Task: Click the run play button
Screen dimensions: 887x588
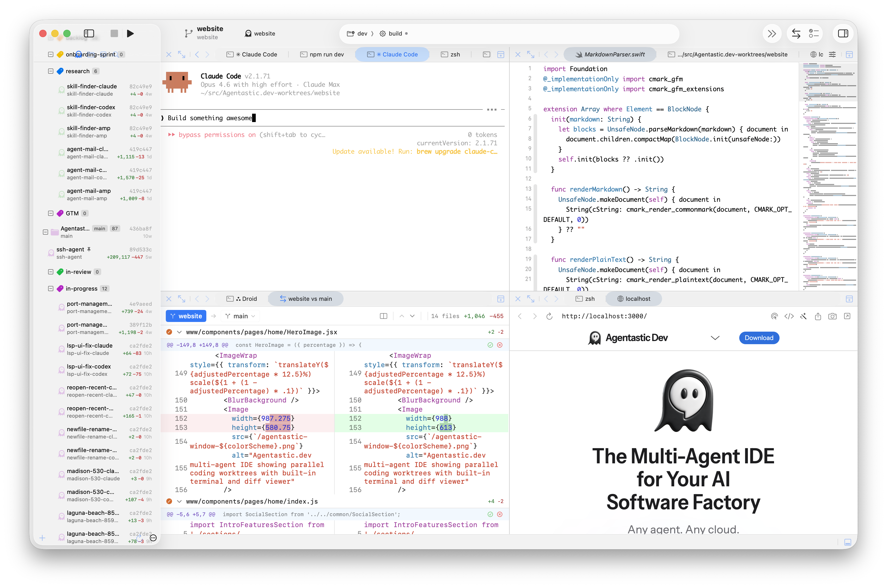Action: click(x=130, y=33)
